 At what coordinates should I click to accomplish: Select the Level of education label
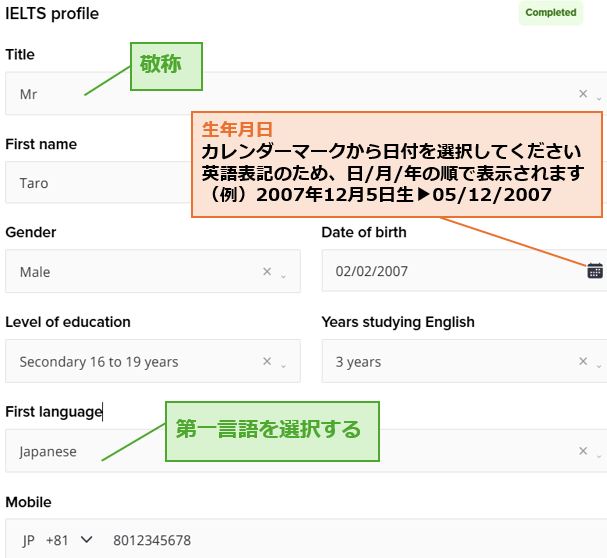(x=68, y=322)
